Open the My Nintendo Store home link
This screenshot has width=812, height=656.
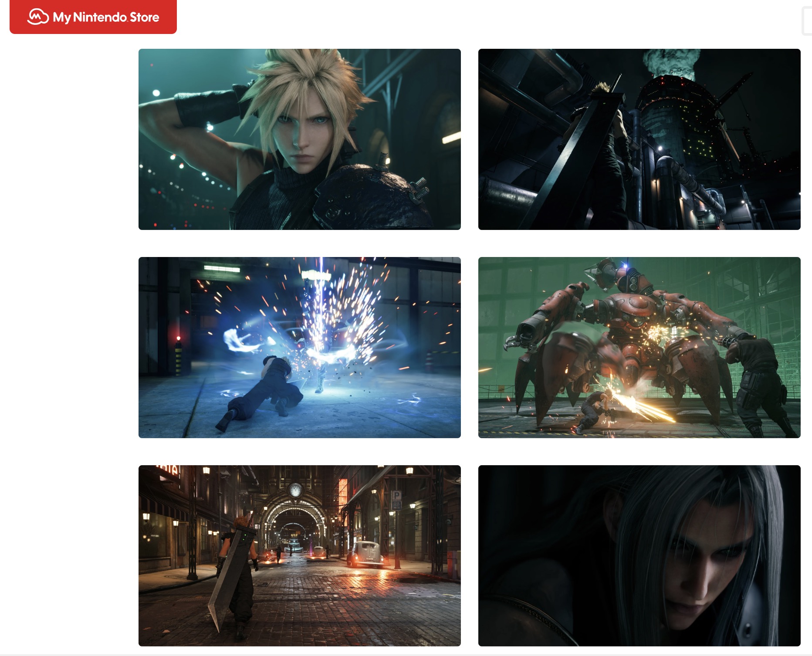pyautogui.click(x=93, y=17)
